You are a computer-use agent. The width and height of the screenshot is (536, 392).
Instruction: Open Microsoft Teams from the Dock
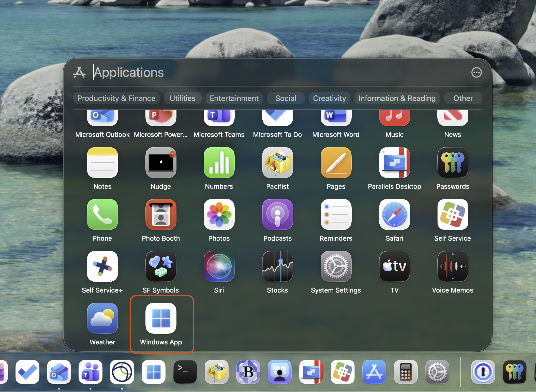(91, 372)
